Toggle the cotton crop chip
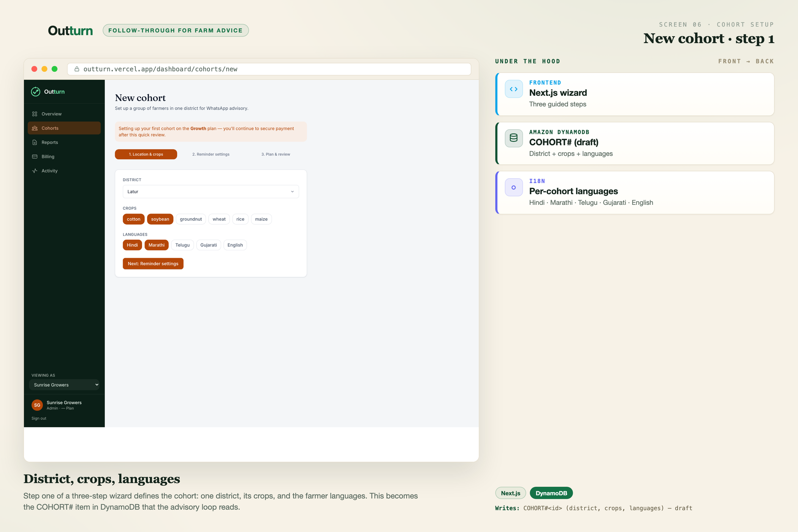Image resolution: width=798 pixels, height=532 pixels. pos(133,219)
